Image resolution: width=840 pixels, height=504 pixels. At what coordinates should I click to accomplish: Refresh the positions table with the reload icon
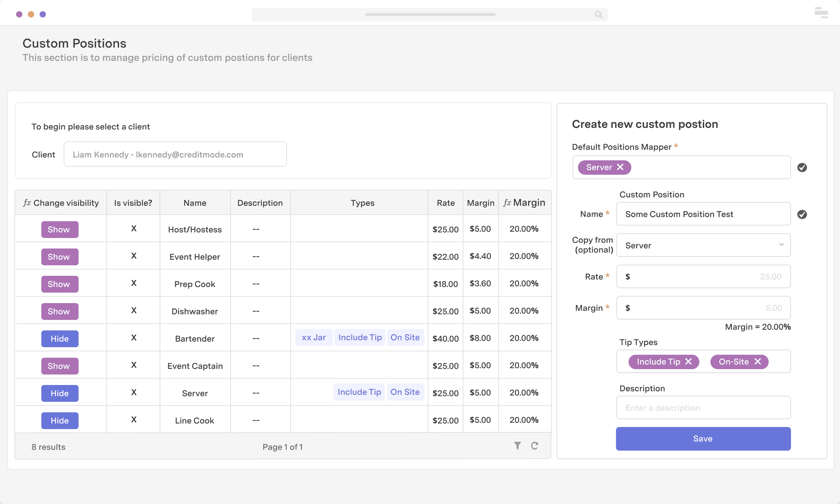(x=535, y=446)
